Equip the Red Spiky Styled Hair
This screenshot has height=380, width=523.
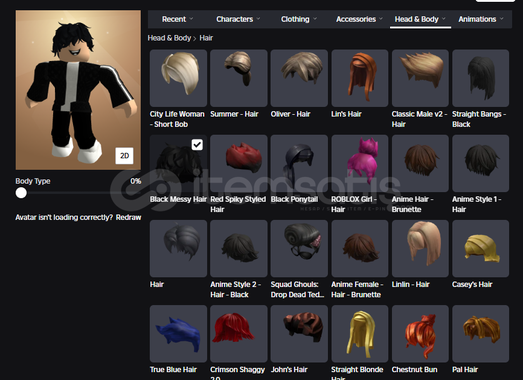(x=239, y=163)
